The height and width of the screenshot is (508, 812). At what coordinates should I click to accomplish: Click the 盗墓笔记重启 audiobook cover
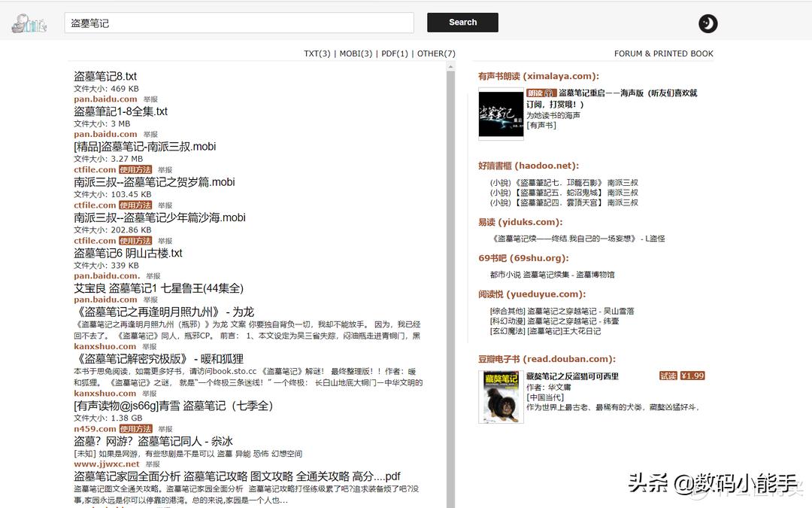pos(501,114)
